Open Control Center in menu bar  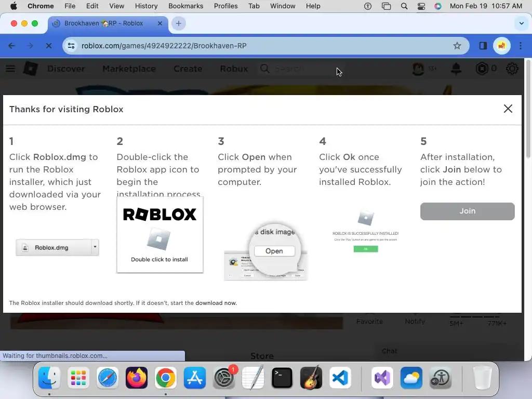[x=421, y=6]
